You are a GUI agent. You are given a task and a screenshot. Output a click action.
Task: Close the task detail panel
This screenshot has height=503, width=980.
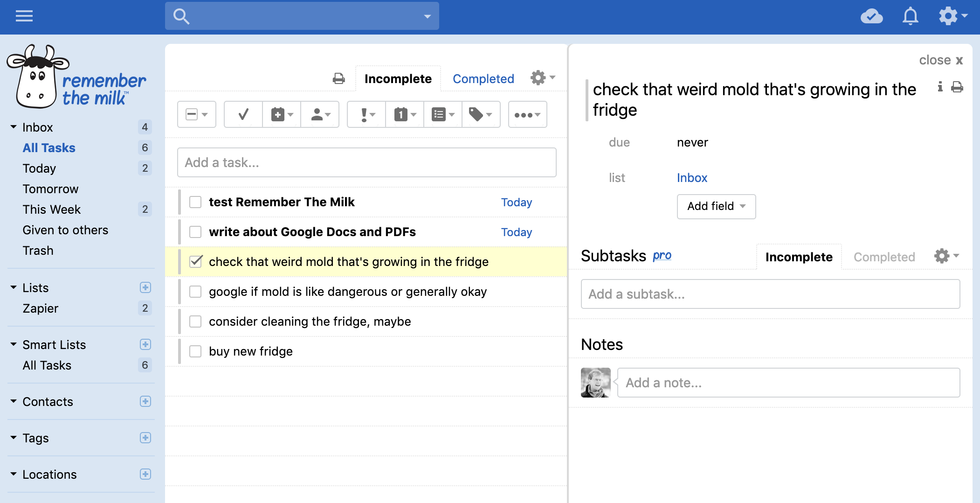941,60
